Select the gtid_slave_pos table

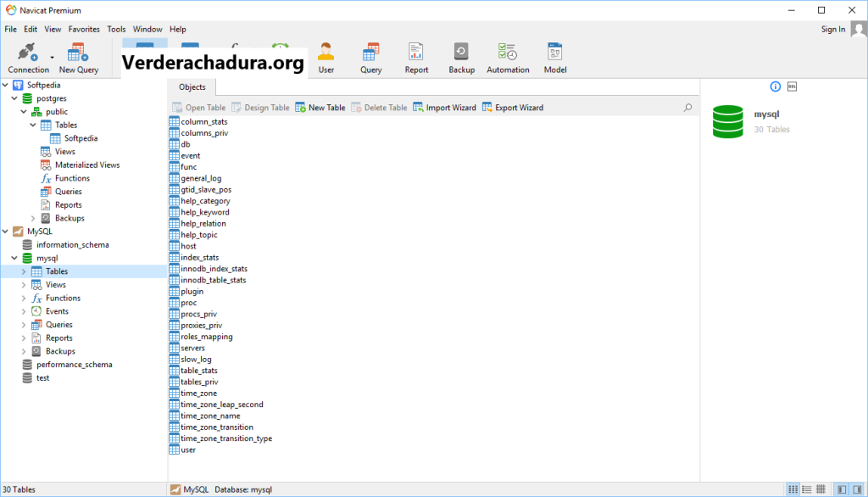coord(200,189)
